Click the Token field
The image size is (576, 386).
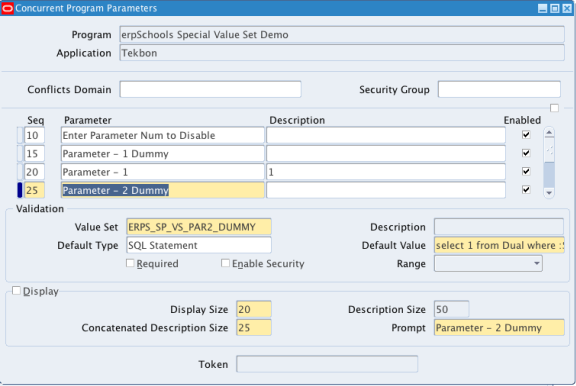[x=327, y=364]
